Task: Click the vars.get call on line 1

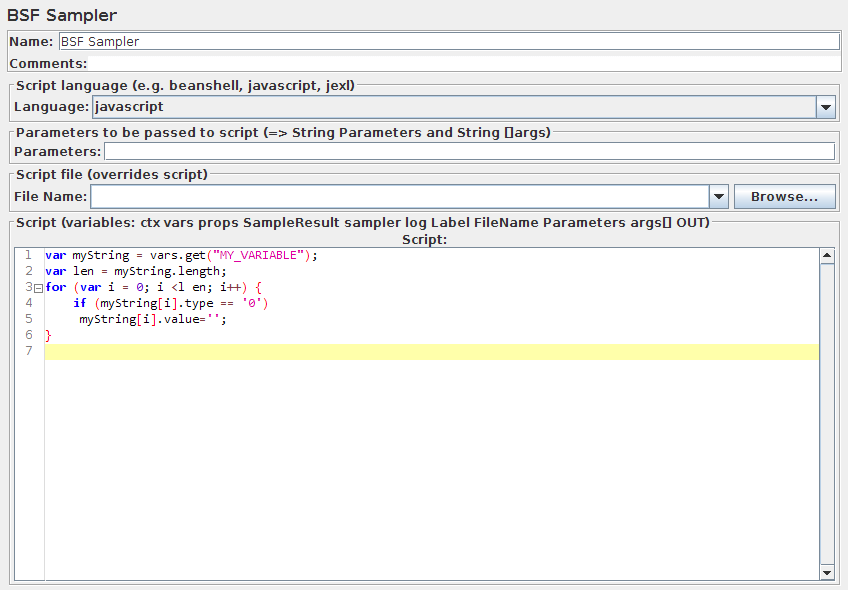Action: click(x=174, y=255)
